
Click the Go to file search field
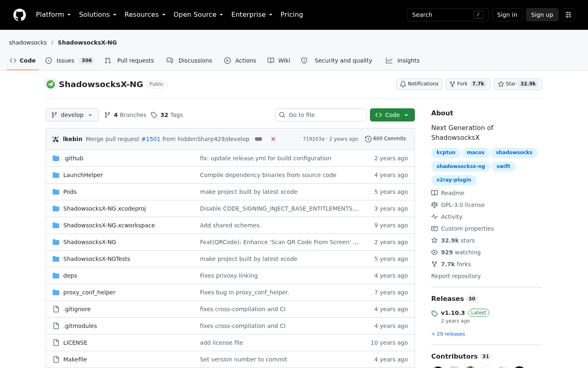click(321, 115)
